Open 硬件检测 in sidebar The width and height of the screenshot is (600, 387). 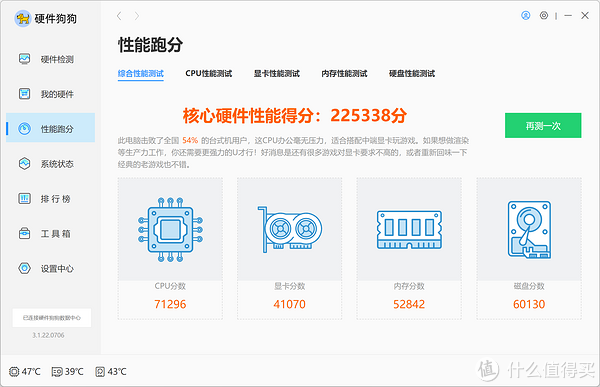pyautogui.click(x=51, y=59)
